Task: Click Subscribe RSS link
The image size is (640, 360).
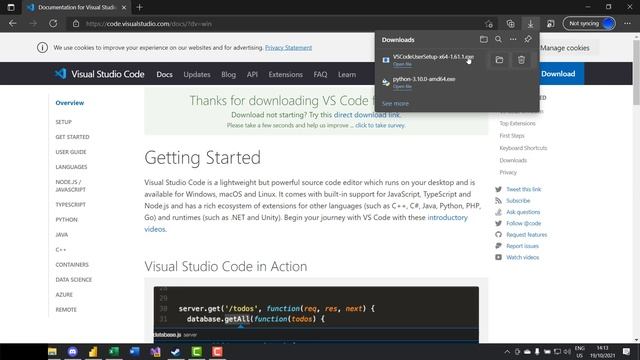Action: (518, 201)
